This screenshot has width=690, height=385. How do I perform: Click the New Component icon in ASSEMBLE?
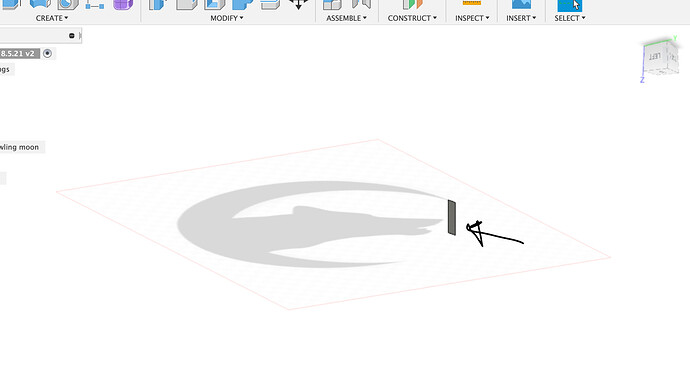(332, 4)
